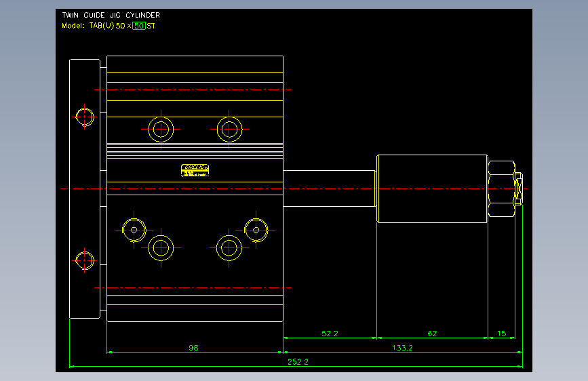Select the "15" dimension value
Screen dimensions: 588x381
501,334
